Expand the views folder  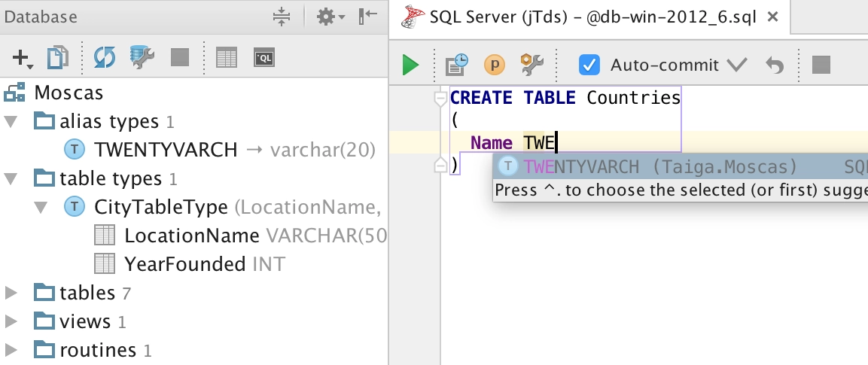tap(11, 321)
